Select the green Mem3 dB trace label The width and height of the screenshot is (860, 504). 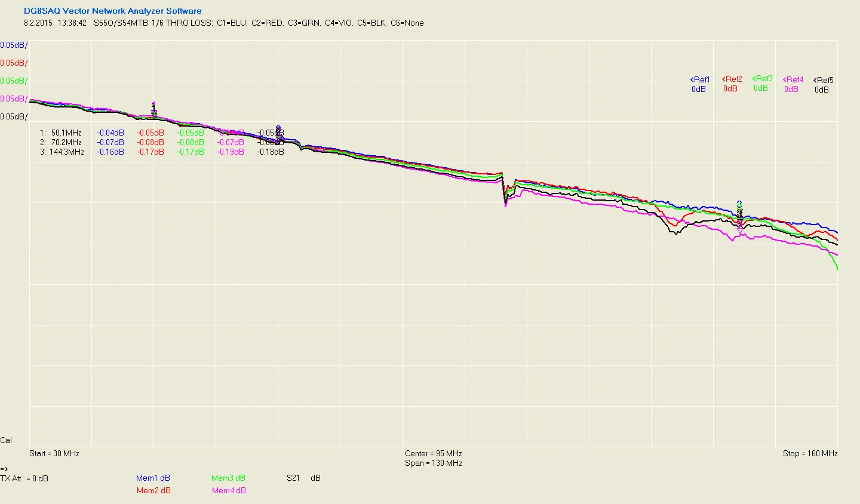228,478
